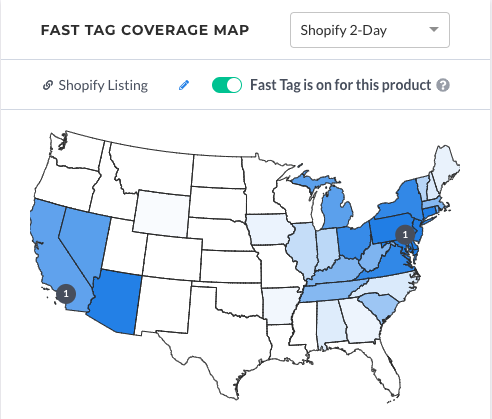Click the dropdown arrow in Shopify 2-Day box
Image resolution: width=492 pixels, height=419 pixels.
[x=434, y=30]
